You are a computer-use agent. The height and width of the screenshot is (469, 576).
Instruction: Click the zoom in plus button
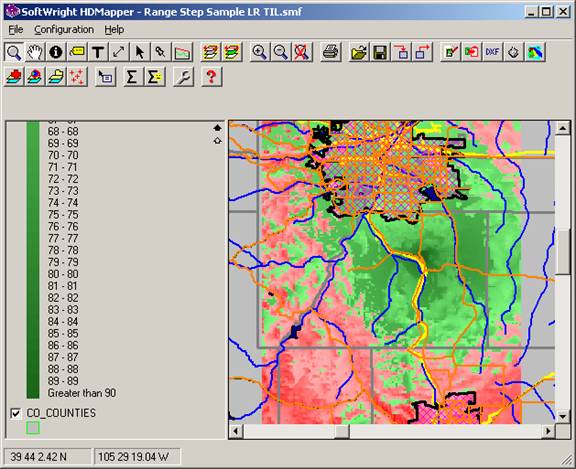point(260,52)
